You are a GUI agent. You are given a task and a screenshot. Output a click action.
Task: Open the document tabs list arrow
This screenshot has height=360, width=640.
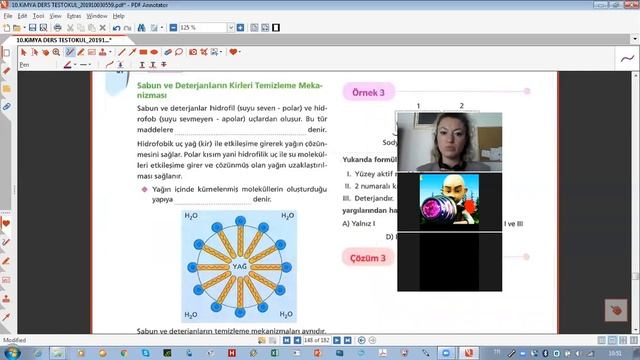635,39
